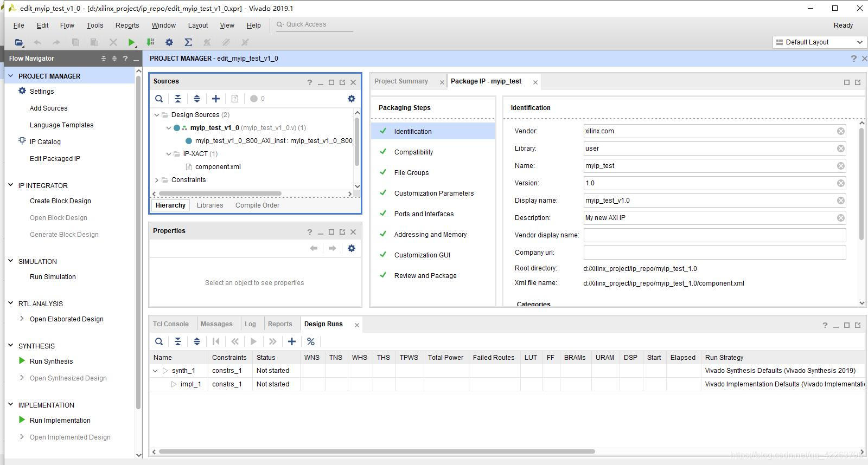Collapse the SYNTHESIS section
Viewport: 868px width, 465px height.
click(11, 345)
